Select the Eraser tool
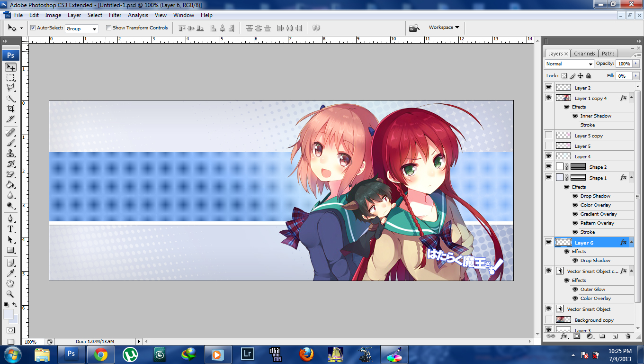The height and width of the screenshot is (364, 644). [10, 174]
